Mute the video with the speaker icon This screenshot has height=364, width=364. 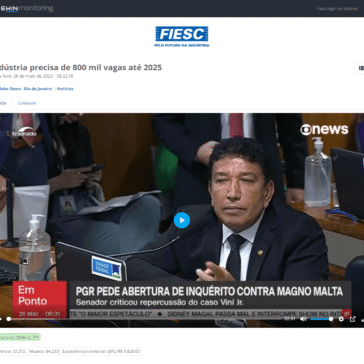(303, 319)
